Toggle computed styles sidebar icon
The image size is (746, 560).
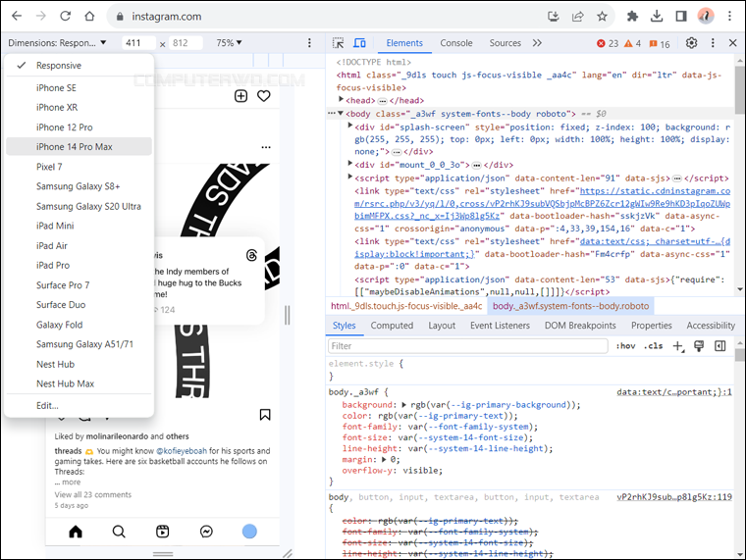coord(720,346)
